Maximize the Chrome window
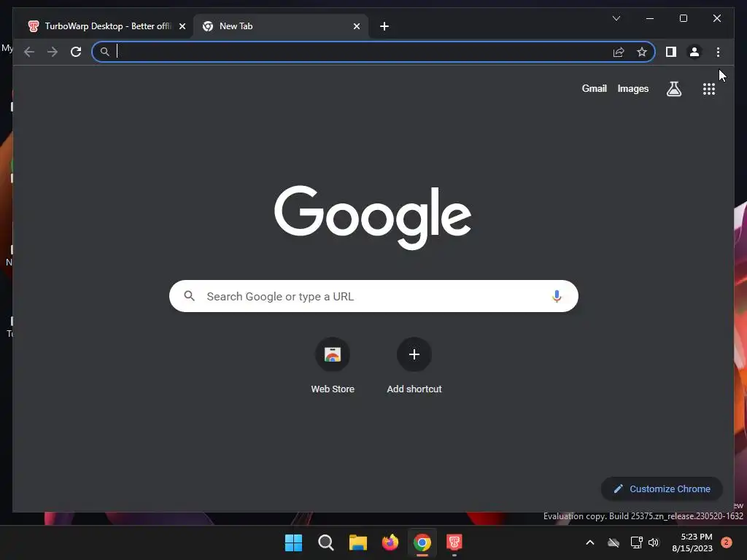This screenshot has height=560, width=747. pyautogui.click(x=683, y=18)
